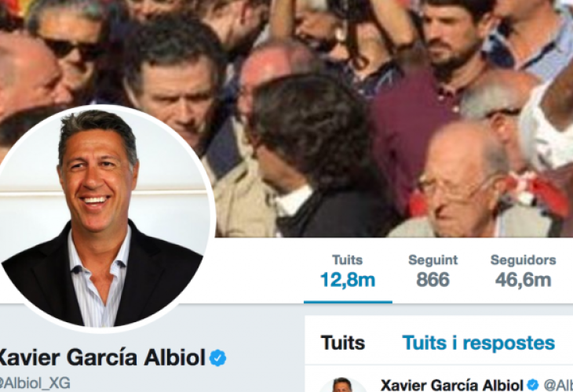Image resolution: width=573 pixels, height=392 pixels.
Task: Open the Seguint following list
Action: (433, 271)
